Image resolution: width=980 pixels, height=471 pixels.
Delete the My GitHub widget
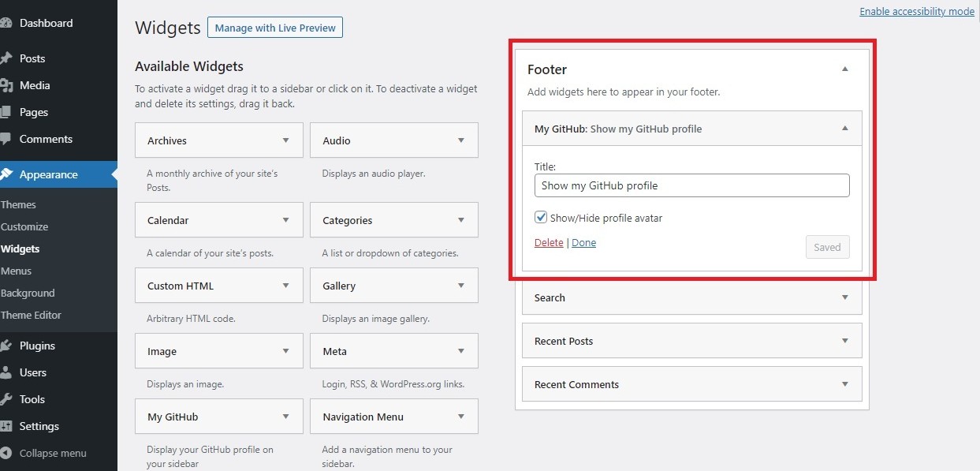pos(549,243)
